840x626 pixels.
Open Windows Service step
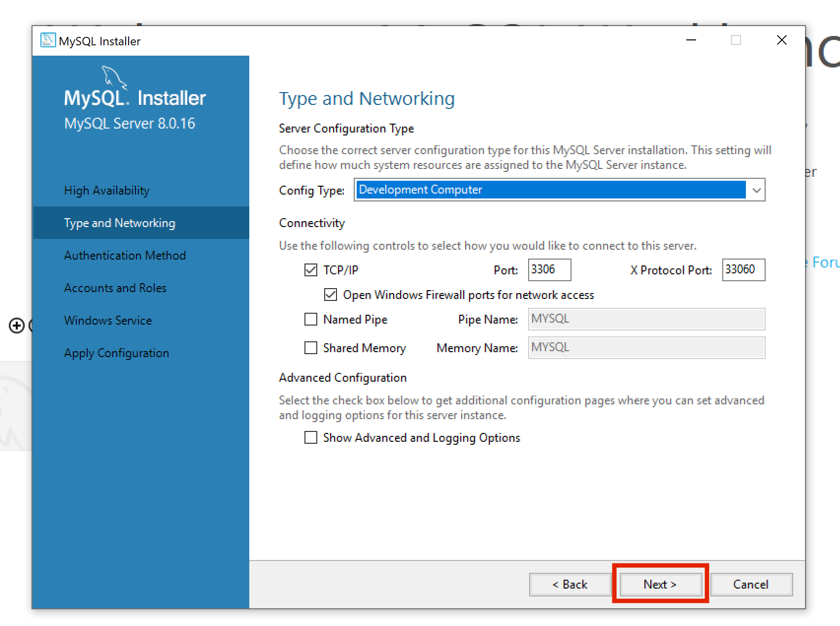(x=108, y=321)
